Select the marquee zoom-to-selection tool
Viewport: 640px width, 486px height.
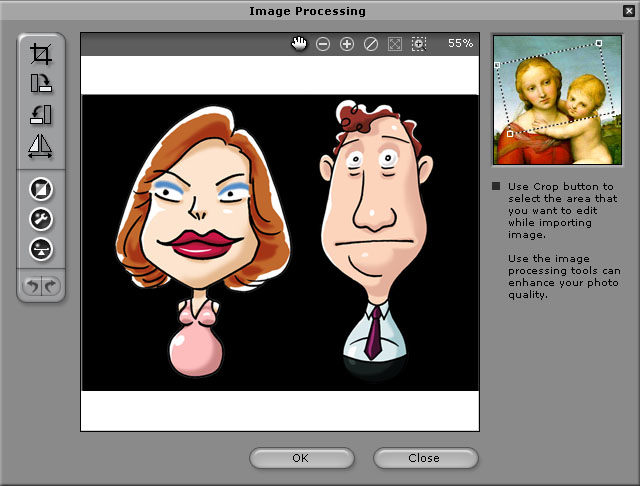[x=419, y=44]
